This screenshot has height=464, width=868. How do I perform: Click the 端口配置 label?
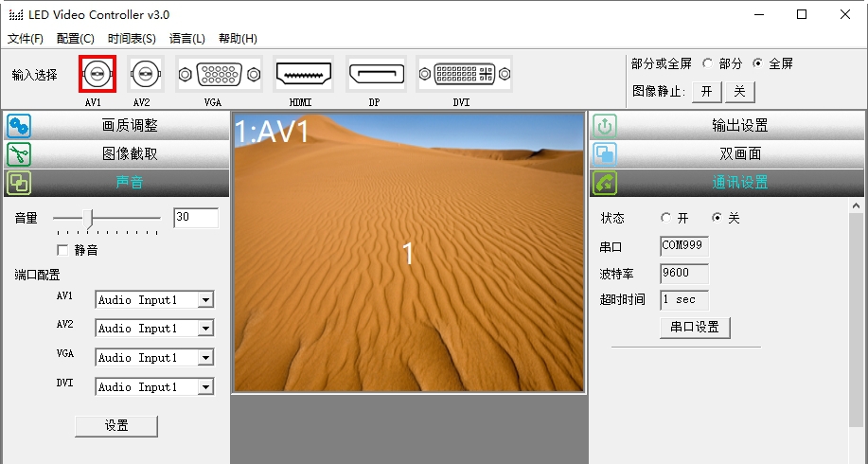coord(37,275)
